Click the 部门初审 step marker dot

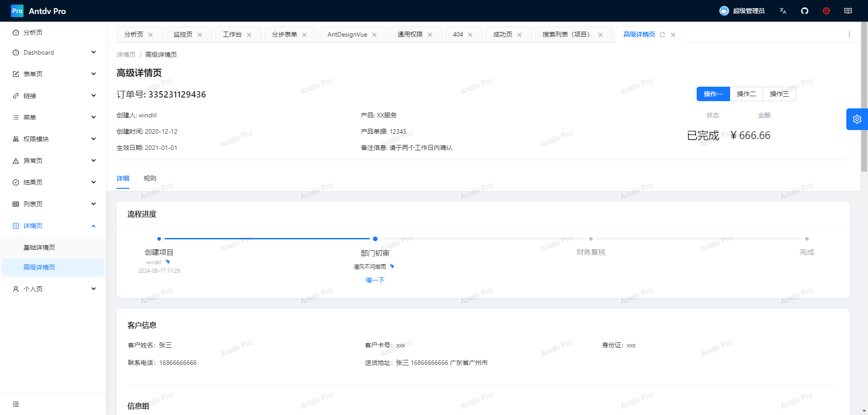[375, 239]
